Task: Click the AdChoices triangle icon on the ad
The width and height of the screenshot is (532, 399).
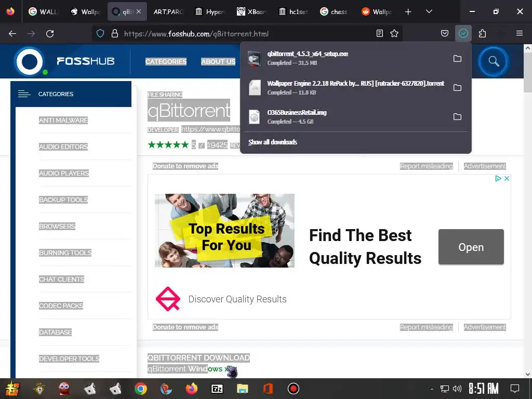Action: coord(498,179)
